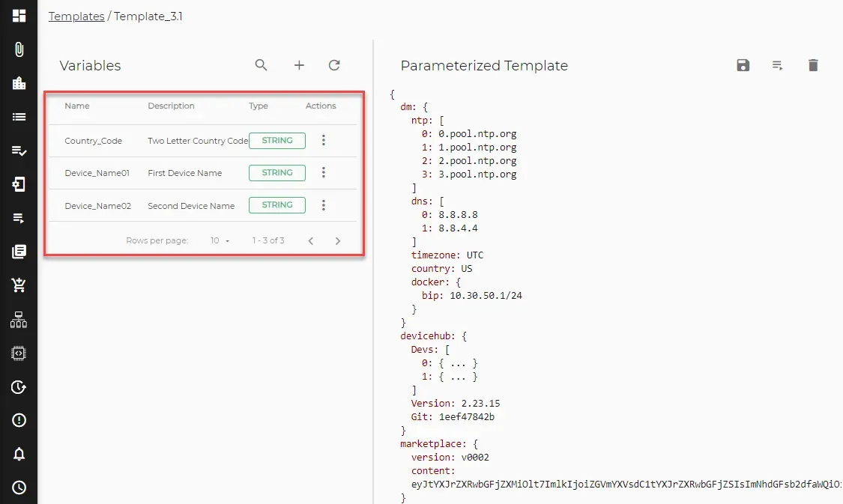Open the clock-refresh history sidebar icon
Viewport: 843px width, 504px height.
pos(19,387)
